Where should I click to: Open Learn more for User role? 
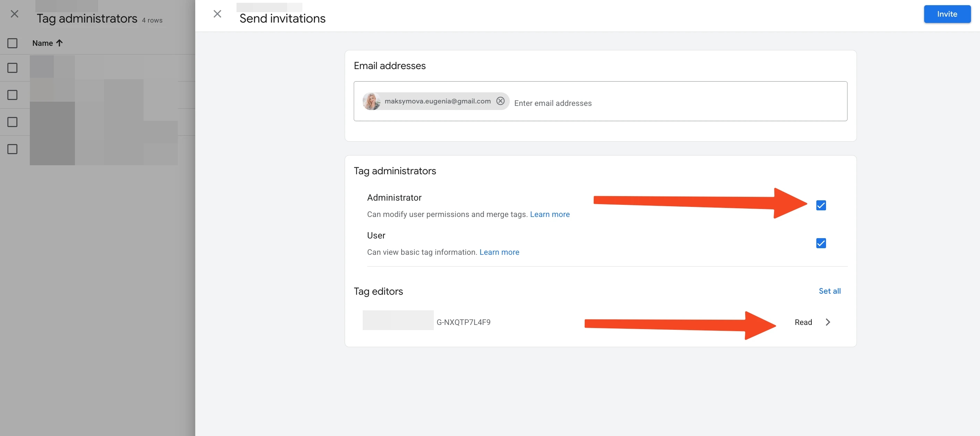[x=499, y=252]
